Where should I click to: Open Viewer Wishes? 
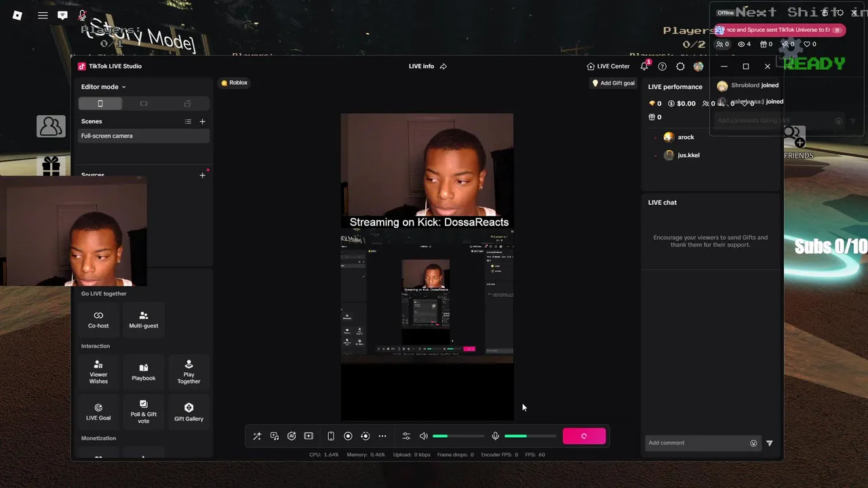tap(98, 372)
